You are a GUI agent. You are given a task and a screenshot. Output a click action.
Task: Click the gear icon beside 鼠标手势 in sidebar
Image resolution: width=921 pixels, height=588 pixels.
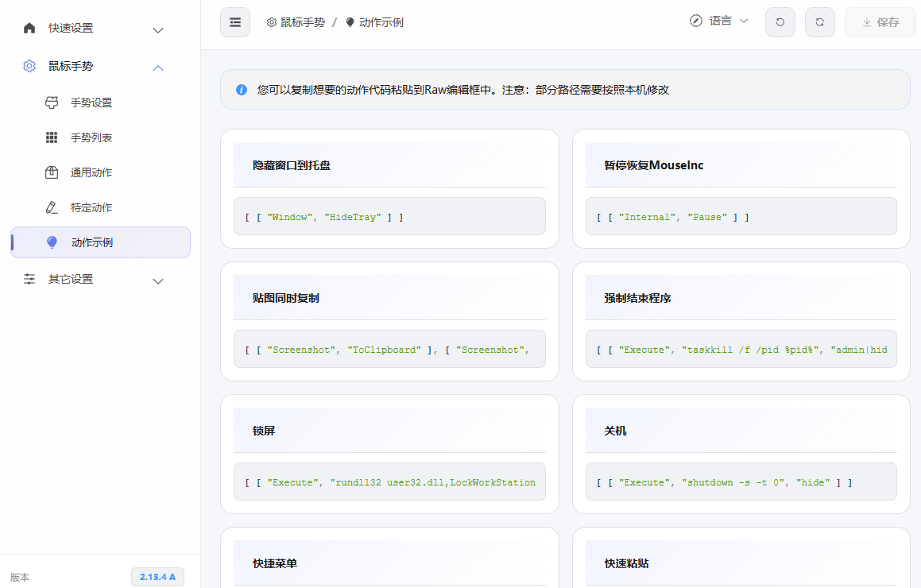pos(29,67)
